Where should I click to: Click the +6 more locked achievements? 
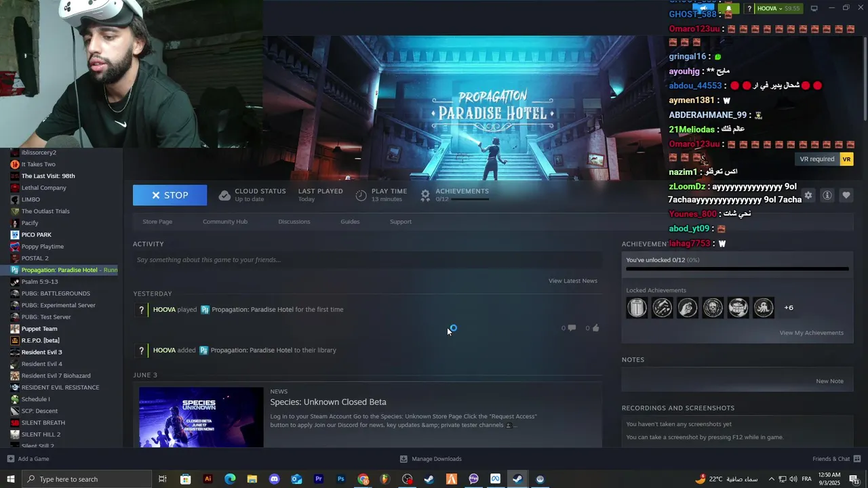coord(789,308)
